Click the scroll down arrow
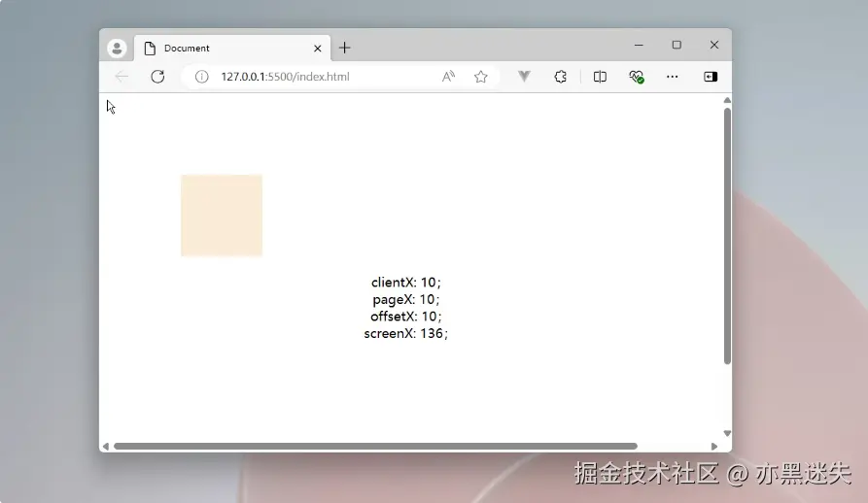Viewport: 868px width, 503px height. [727, 433]
